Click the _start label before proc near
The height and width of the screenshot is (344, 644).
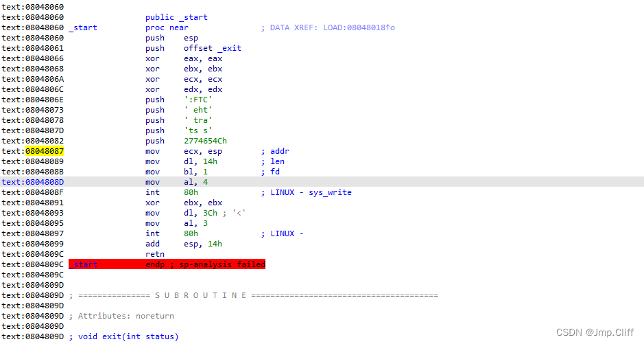(x=83, y=27)
